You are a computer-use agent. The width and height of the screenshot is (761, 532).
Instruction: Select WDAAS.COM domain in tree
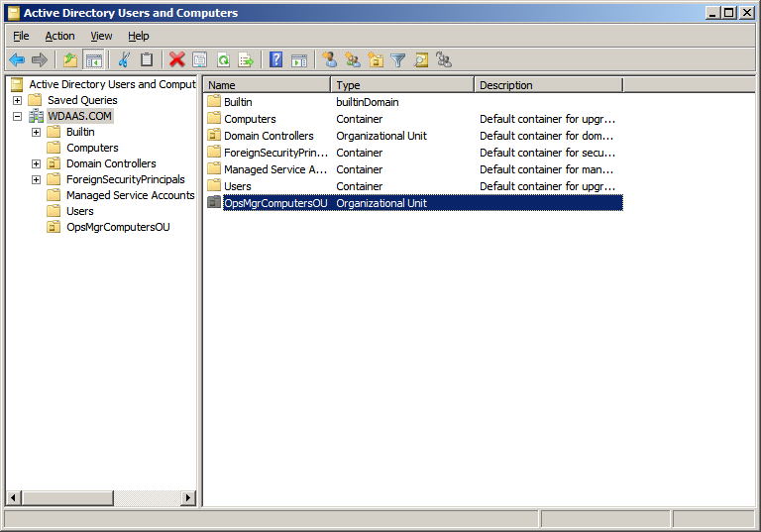pyautogui.click(x=79, y=116)
